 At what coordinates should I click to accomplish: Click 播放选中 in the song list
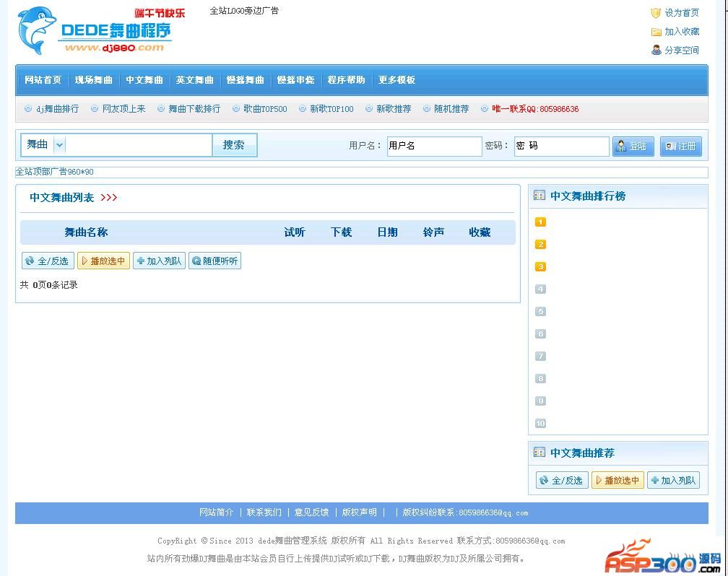tap(103, 261)
